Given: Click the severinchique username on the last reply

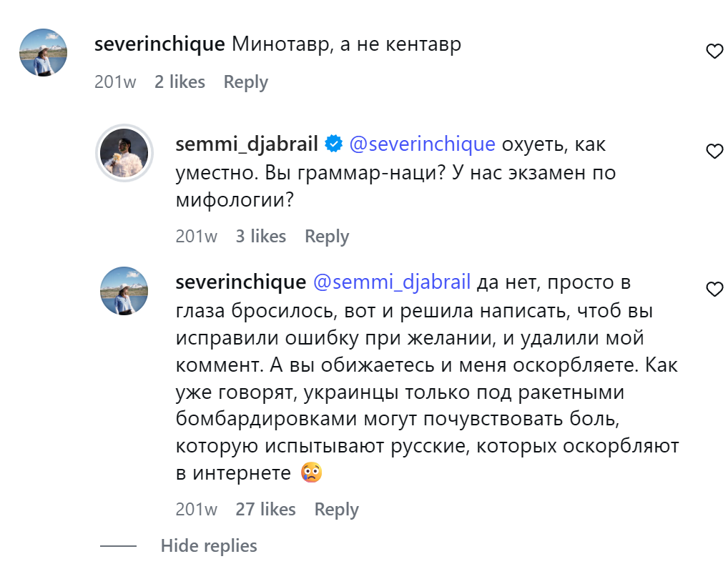Looking at the screenshot, I should pyautogui.click(x=240, y=282).
